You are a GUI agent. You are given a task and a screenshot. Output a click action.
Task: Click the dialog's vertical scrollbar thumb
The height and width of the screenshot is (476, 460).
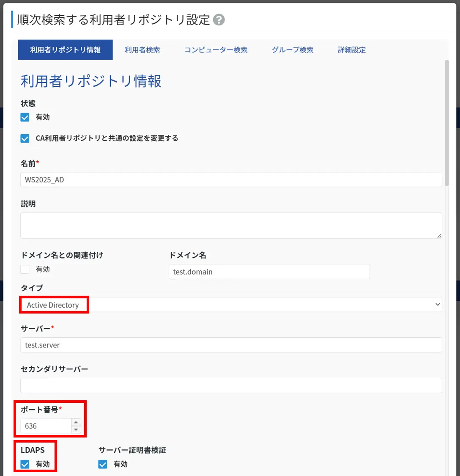tap(446, 123)
